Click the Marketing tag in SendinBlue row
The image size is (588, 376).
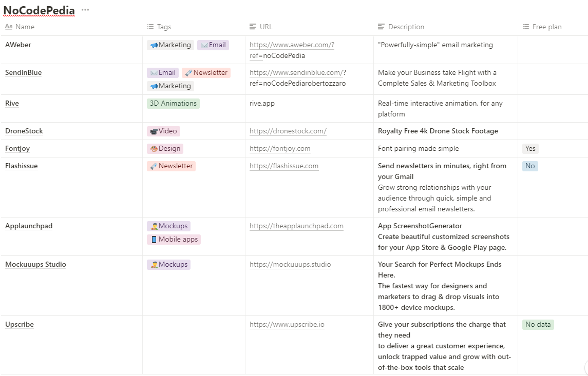[x=170, y=86]
